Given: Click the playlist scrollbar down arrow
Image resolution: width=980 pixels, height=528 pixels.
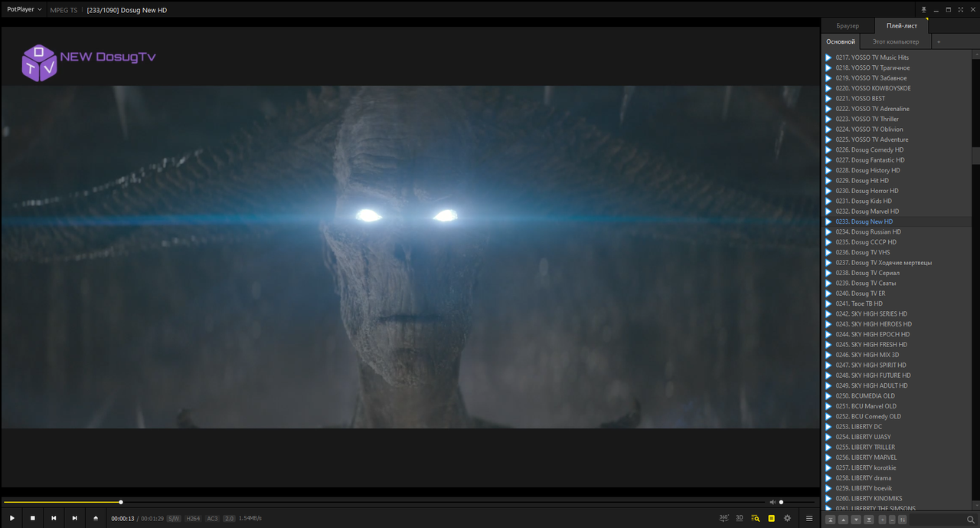Looking at the screenshot, I should pos(976,506).
